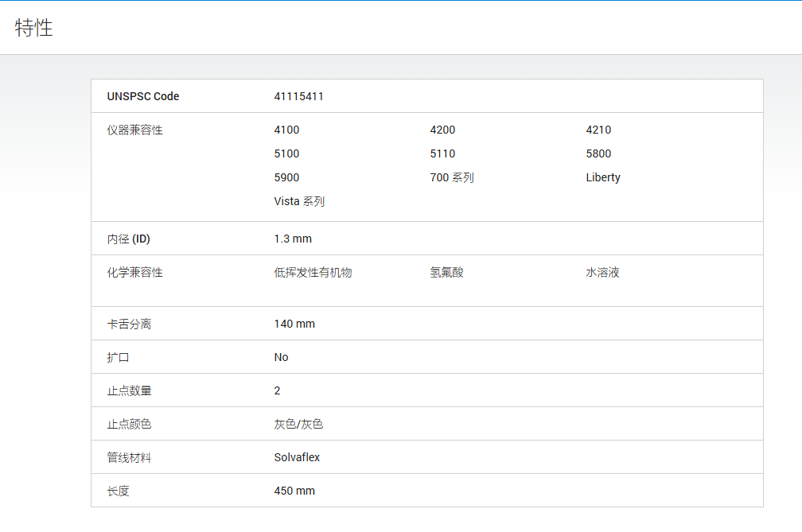Select instrument model 4100

coord(286,130)
